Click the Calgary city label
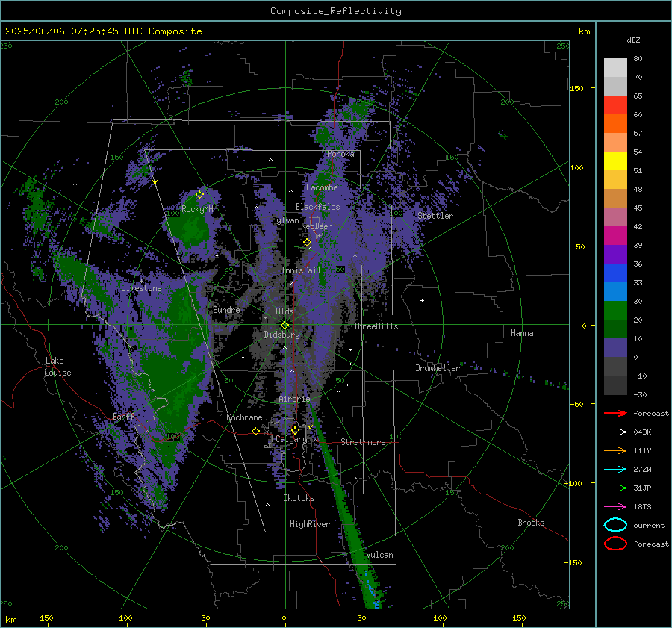 [x=291, y=439]
